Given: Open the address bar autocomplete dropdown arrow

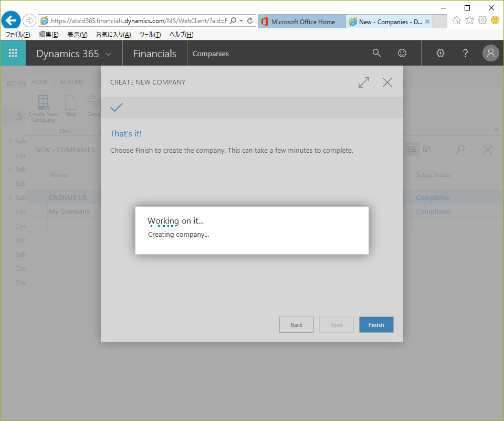Looking at the screenshot, I should pyautogui.click(x=241, y=21).
